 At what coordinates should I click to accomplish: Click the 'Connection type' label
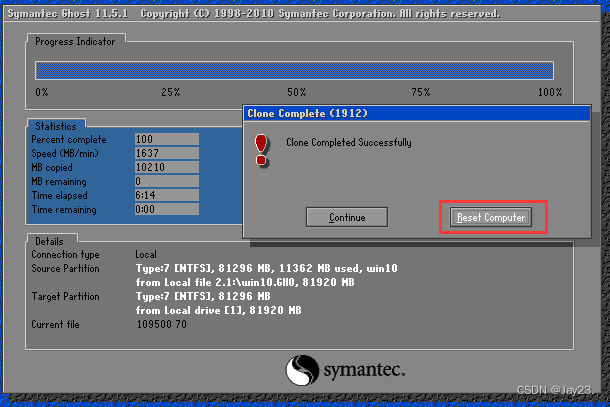65,254
